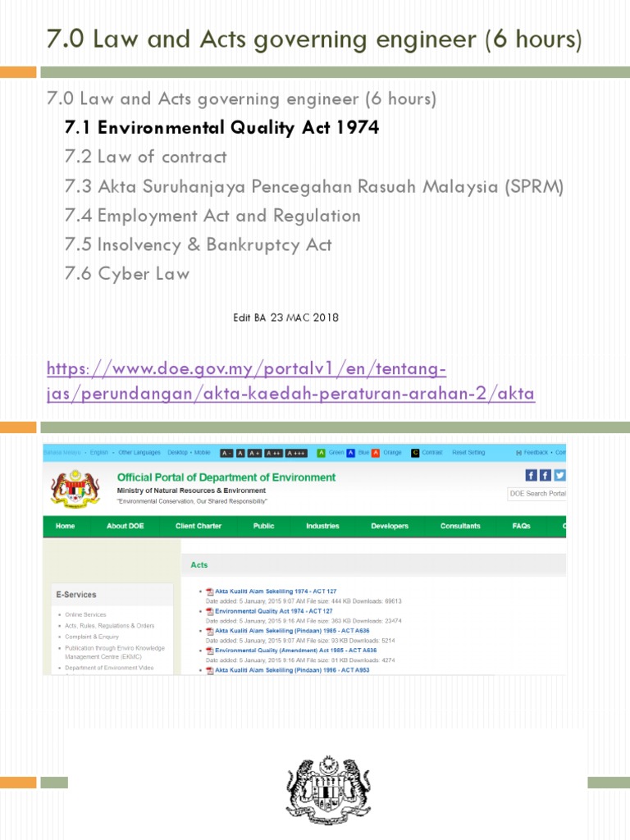Click PDF icon beside Environmental Quality Act 1974

pos(210,611)
